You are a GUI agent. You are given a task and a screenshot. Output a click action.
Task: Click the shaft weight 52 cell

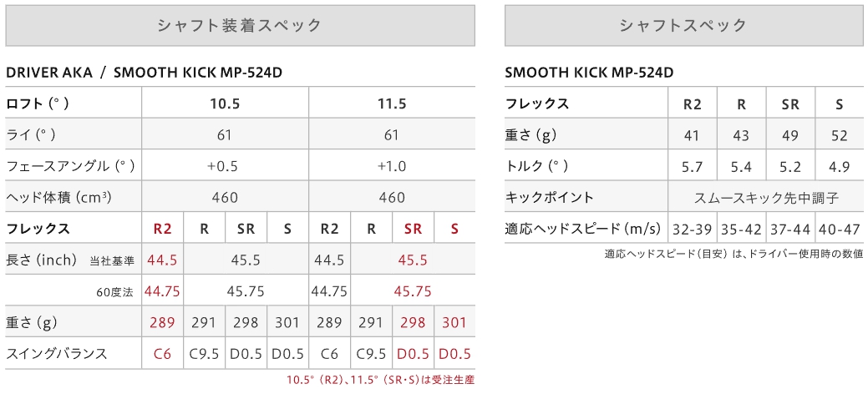pos(840,135)
